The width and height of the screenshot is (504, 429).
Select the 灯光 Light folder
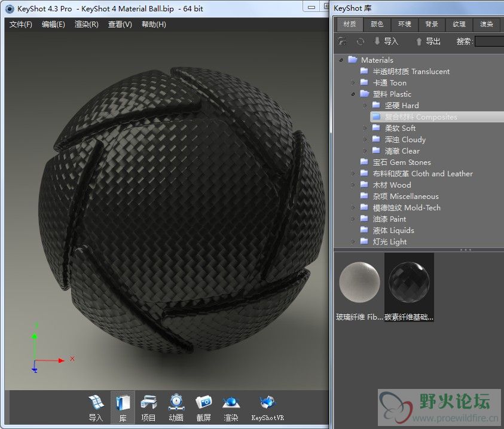tap(383, 241)
